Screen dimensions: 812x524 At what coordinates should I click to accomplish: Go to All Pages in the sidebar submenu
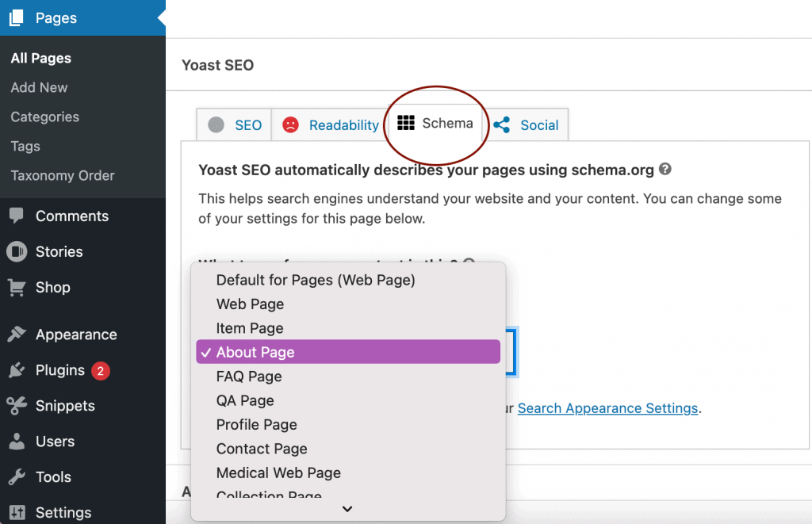pyautogui.click(x=41, y=58)
